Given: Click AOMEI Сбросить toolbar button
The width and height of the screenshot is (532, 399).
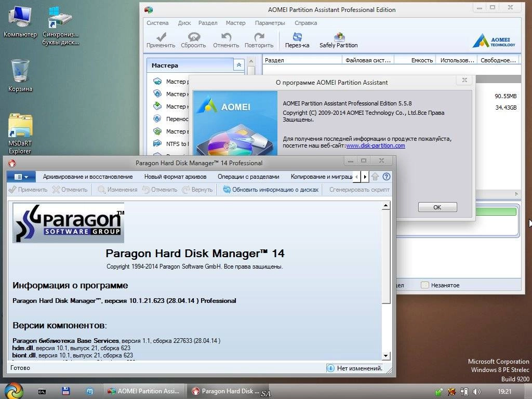Looking at the screenshot, I should click(x=193, y=40).
